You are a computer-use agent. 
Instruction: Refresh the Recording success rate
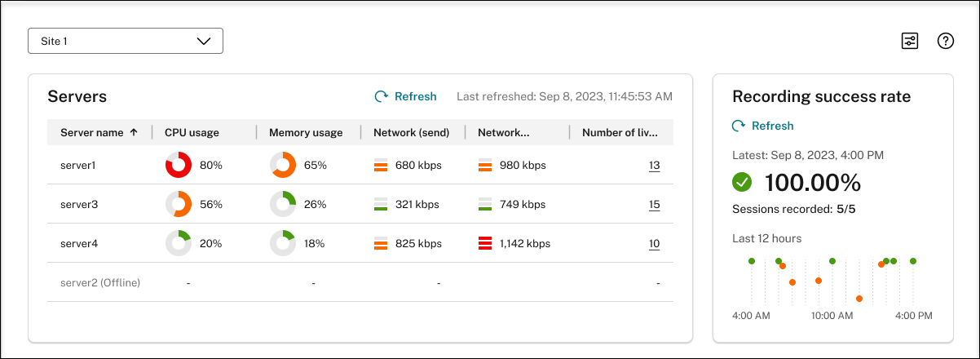coord(762,126)
